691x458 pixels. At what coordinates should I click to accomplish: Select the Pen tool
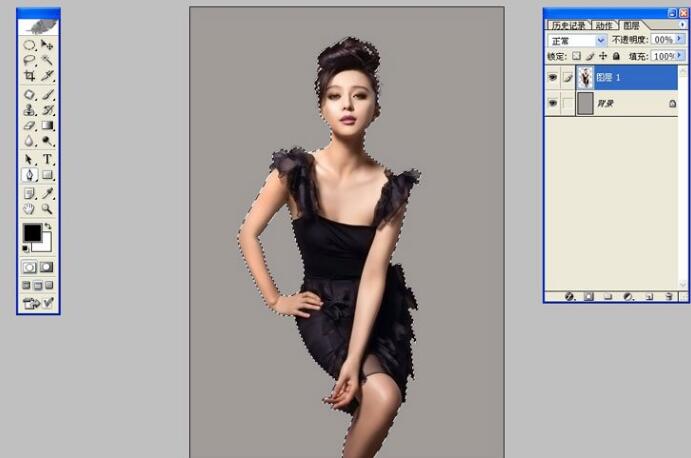click(30, 175)
